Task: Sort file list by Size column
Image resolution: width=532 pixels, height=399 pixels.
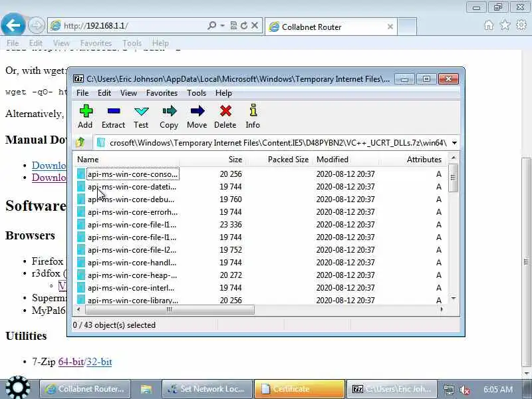Action: (212, 160)
